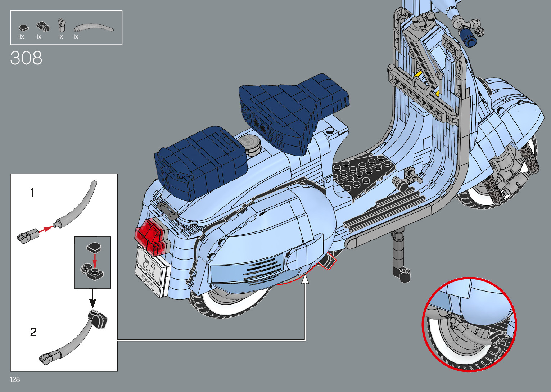Image resolution: width=551 pixels, height=392 pixels.
Task: Click sub-step number 1 label
Action: [32, 193]
